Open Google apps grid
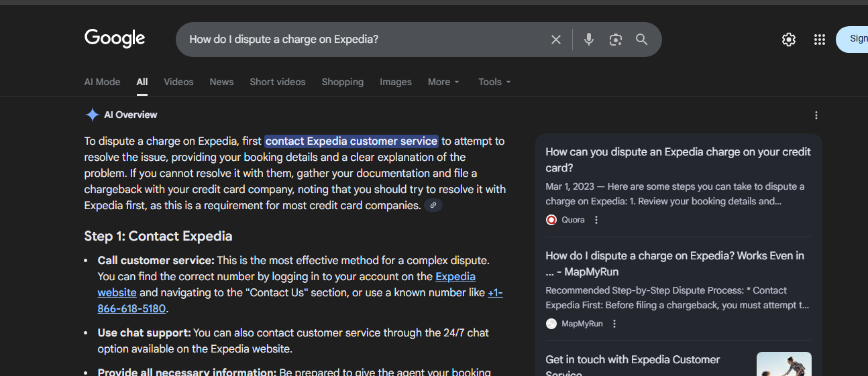This screenshot has height=376, width=868. 819,40
